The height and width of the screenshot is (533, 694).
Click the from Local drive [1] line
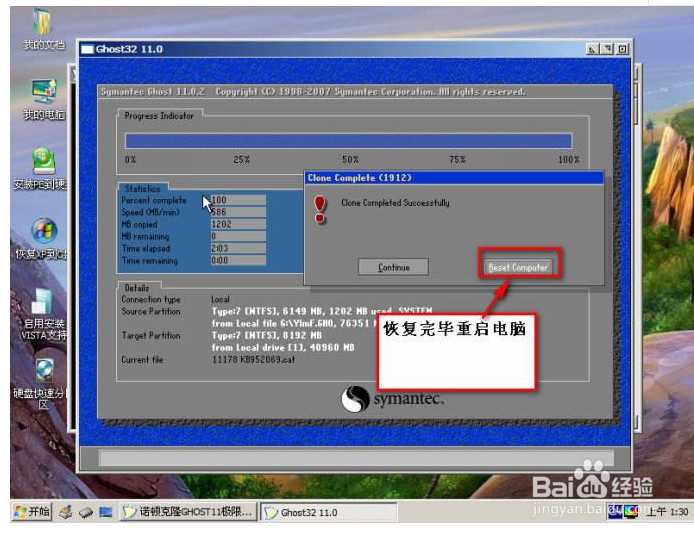[283, 348]
